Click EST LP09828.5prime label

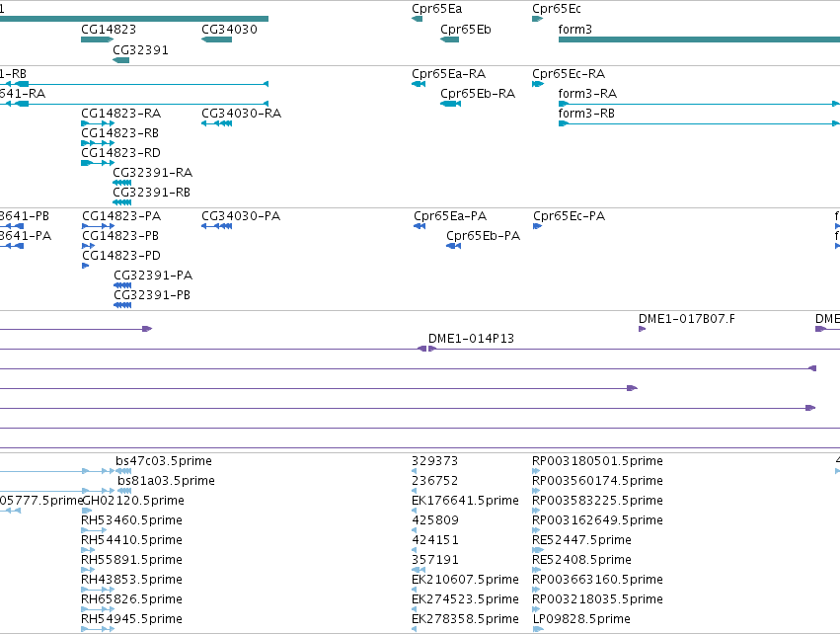point(581,619)
